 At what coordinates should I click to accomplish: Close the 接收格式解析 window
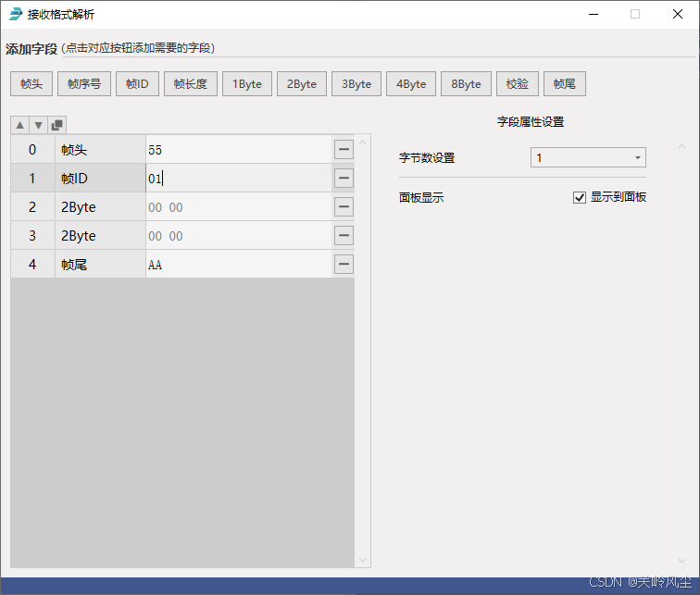(677, 14)
